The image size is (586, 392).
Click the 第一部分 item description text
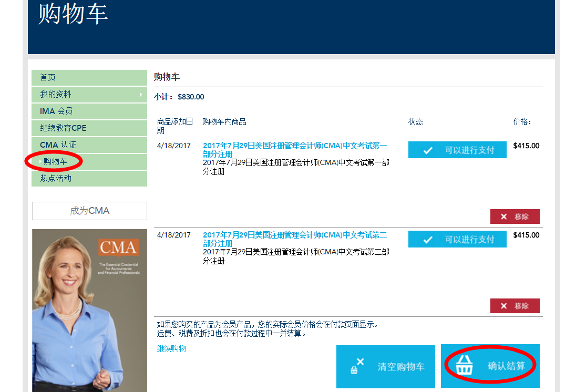coord(296,167)
